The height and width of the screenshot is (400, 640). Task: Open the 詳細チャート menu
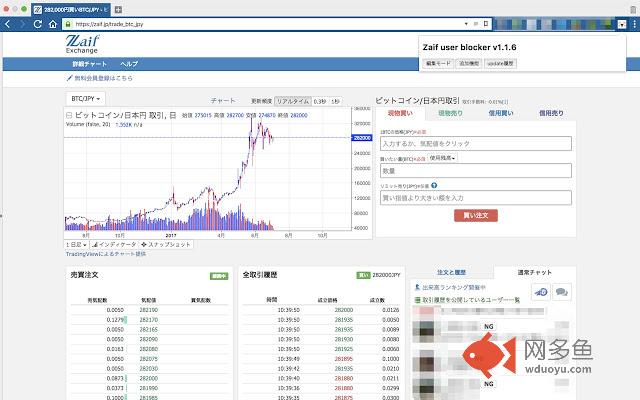point(89,64)
